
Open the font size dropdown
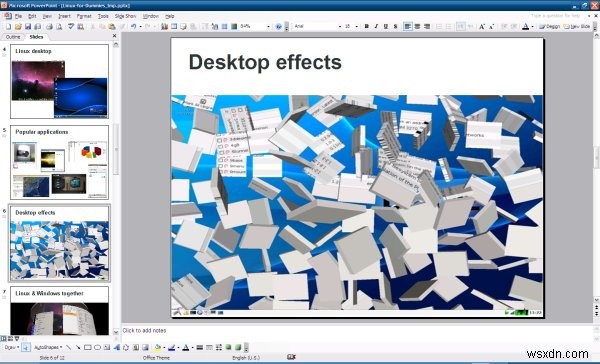[357, 26]
